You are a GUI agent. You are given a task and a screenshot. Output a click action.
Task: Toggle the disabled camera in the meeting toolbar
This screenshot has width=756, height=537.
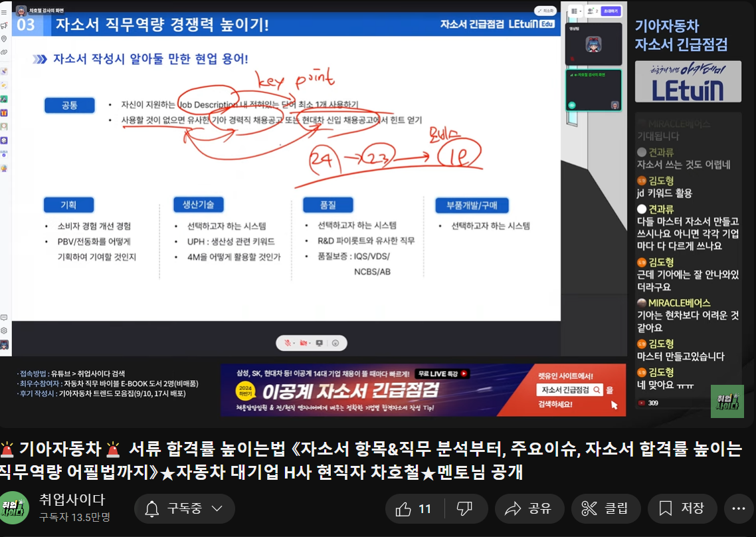pos(304,343)
